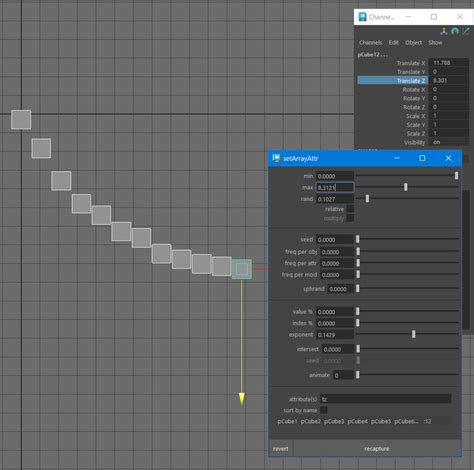Click the revert button
Screen dimensions: 474x470
coord(281,449)
